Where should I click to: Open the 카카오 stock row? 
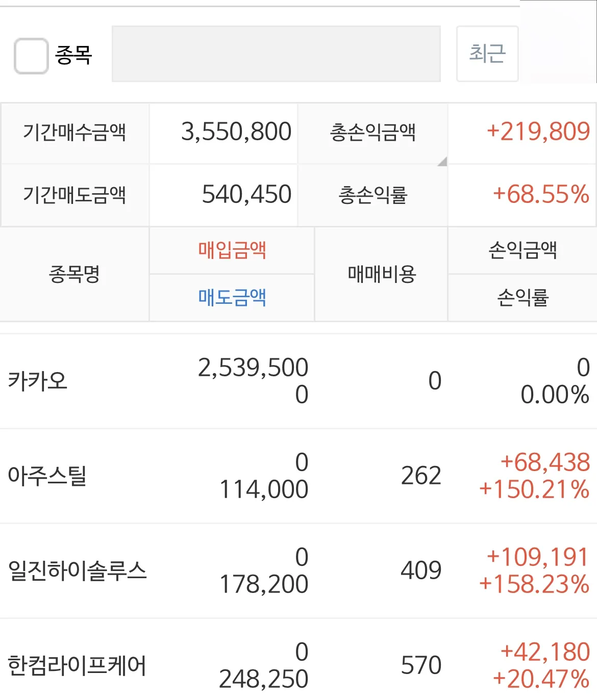coord(298,381)
